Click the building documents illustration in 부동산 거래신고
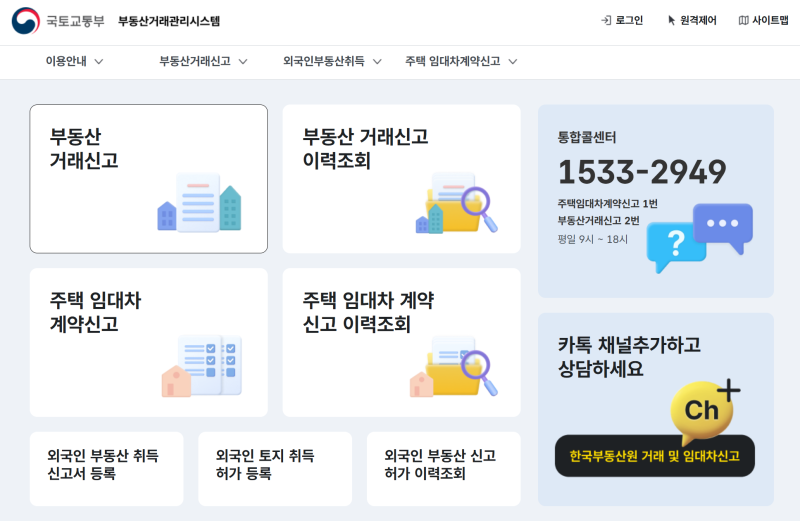This screenshot has width=800, height=521. (199, 202)
